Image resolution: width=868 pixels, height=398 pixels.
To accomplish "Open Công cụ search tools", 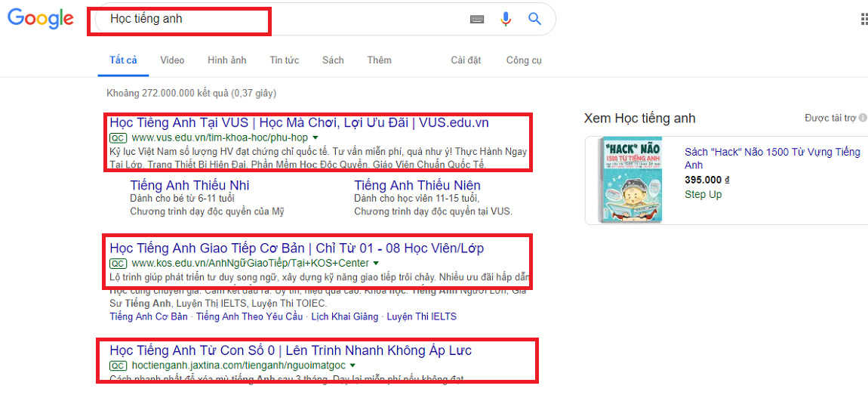I will point(524,60).
